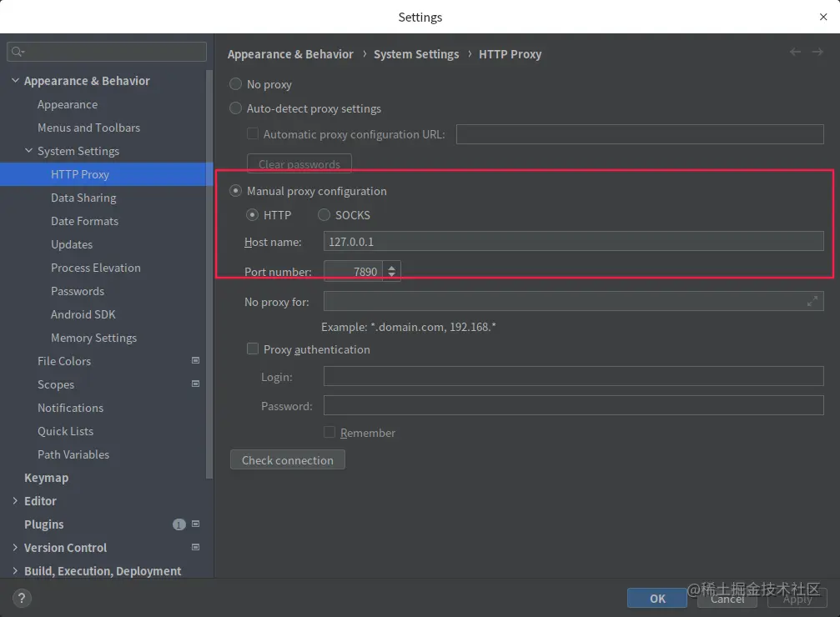Screen dimensions: 840x617
Task: Expand Build, Execution, Deployment node
Action: (15, 571)
